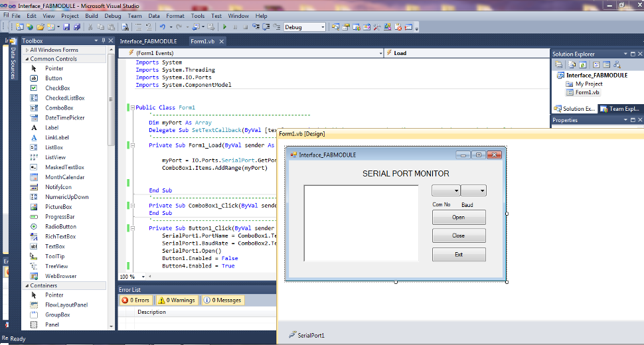Click the Exit button on form

[x=459, y=254]
